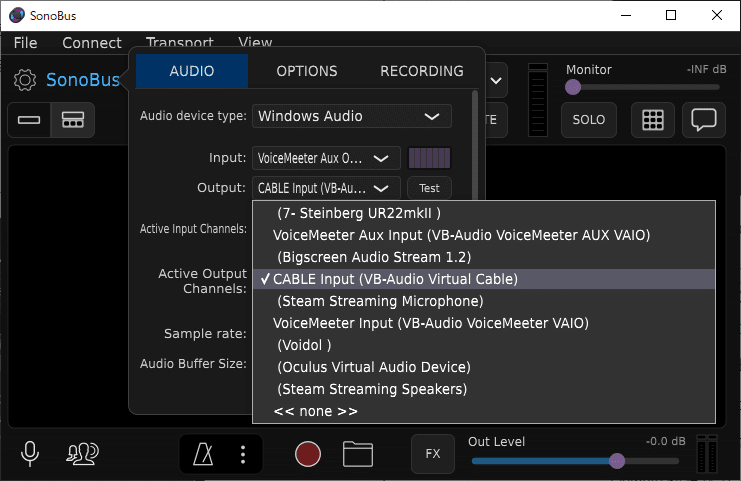Select 7- Steinberg UR22mkII output

pyautogui.click(x=484, y=213)
